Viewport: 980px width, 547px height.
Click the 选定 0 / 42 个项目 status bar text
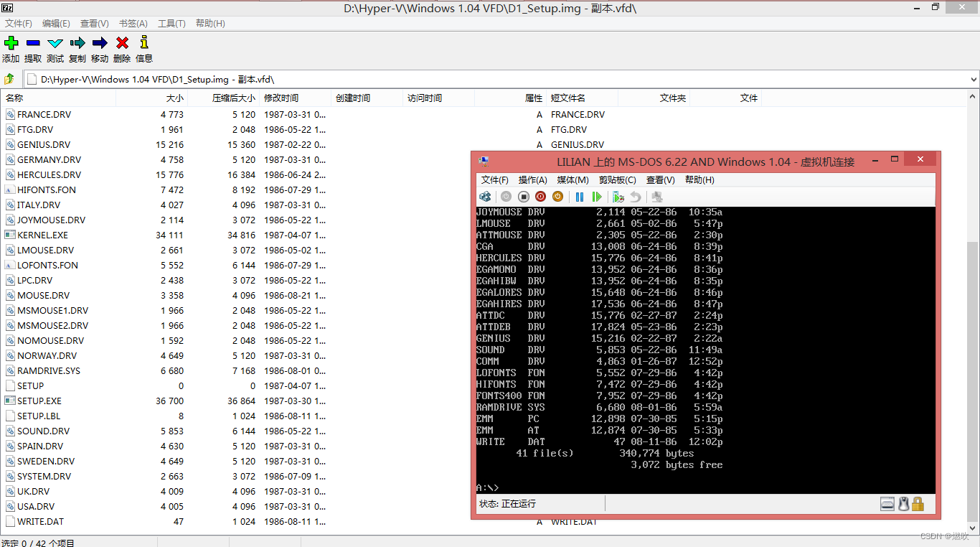point(38,542)
